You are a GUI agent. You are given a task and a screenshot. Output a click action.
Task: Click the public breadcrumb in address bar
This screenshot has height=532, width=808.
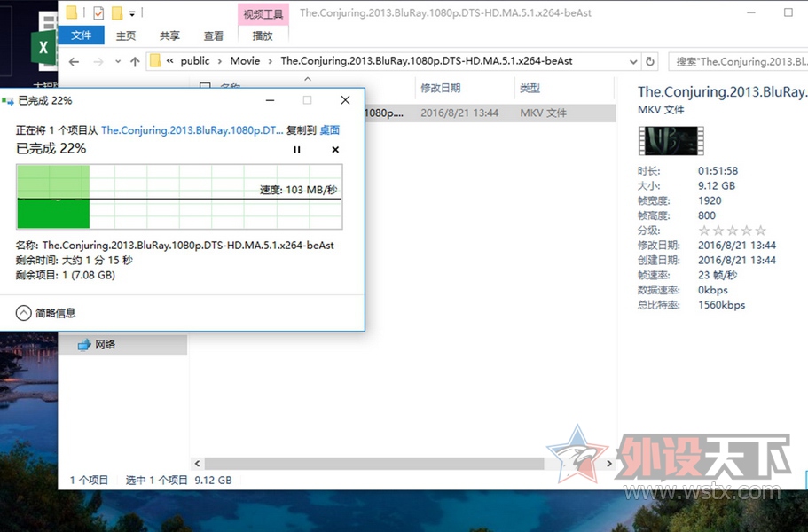(195, 61)
